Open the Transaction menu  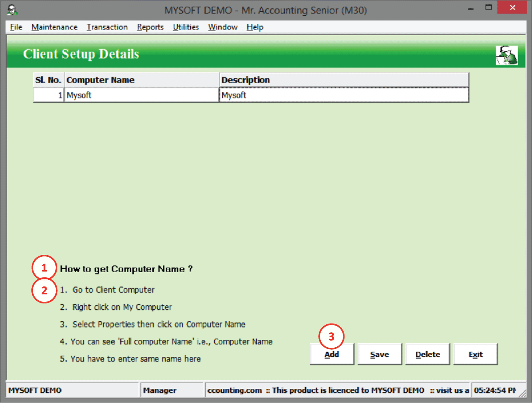pyautogui.click(x=107, y=27)
